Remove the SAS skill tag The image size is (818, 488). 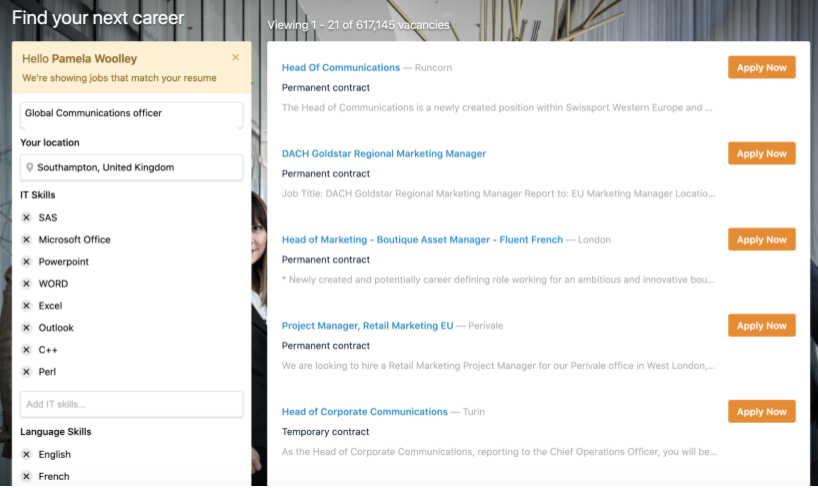click(27, 218)
